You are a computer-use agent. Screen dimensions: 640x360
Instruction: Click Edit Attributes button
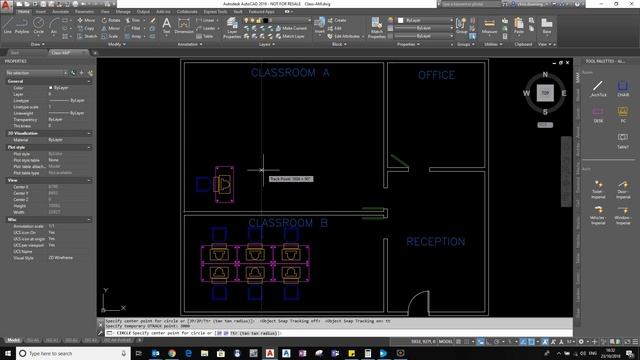click(x=344, y=36)
